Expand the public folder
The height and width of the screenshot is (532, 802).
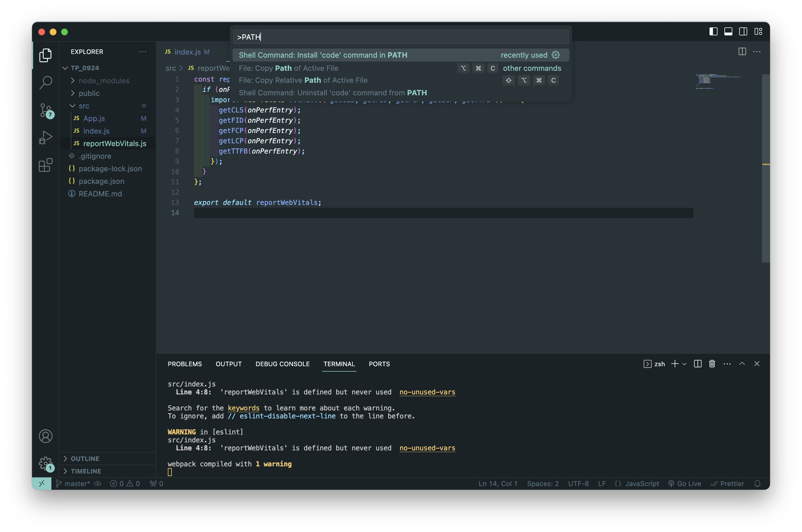tap(108, 93)
